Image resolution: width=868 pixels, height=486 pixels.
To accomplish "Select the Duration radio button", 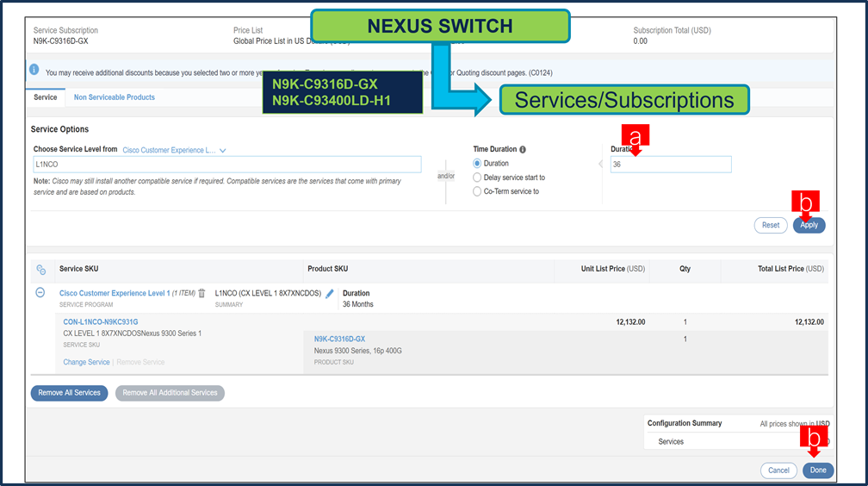I will [477, 164].
